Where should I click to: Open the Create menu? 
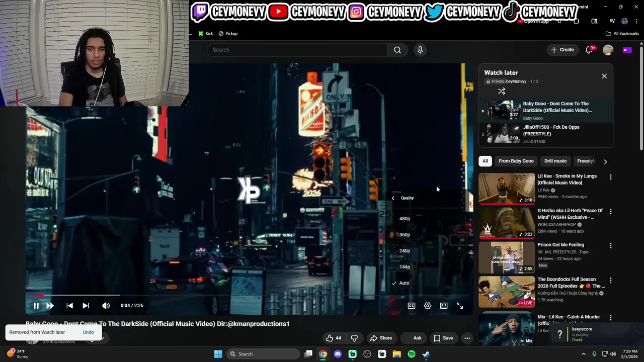point(562,50)
